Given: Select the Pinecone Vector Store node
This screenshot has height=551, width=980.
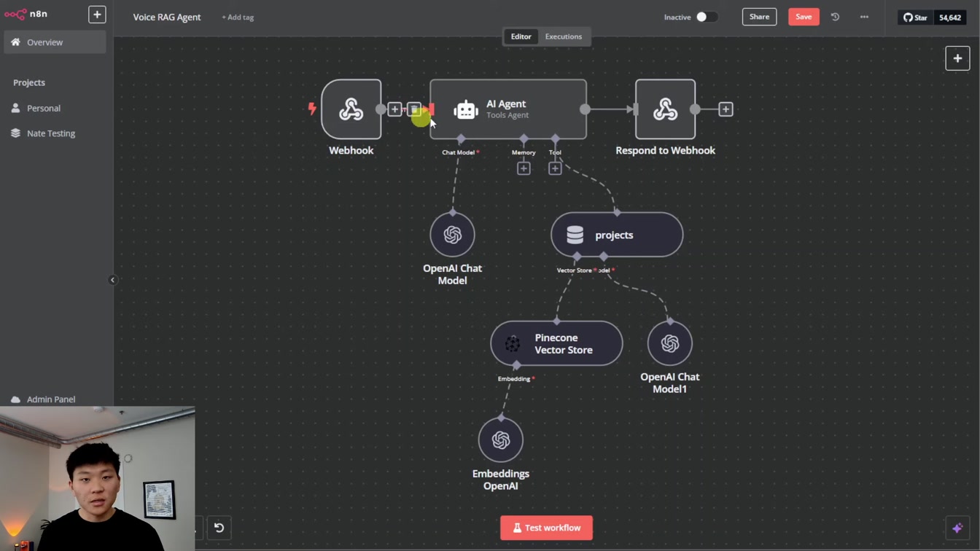Looking at the screenshot, I should (556, 343).
